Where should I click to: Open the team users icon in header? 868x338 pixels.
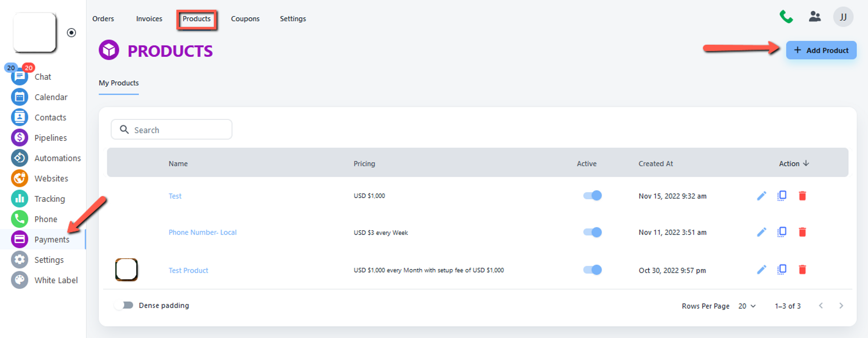(815, 17)
